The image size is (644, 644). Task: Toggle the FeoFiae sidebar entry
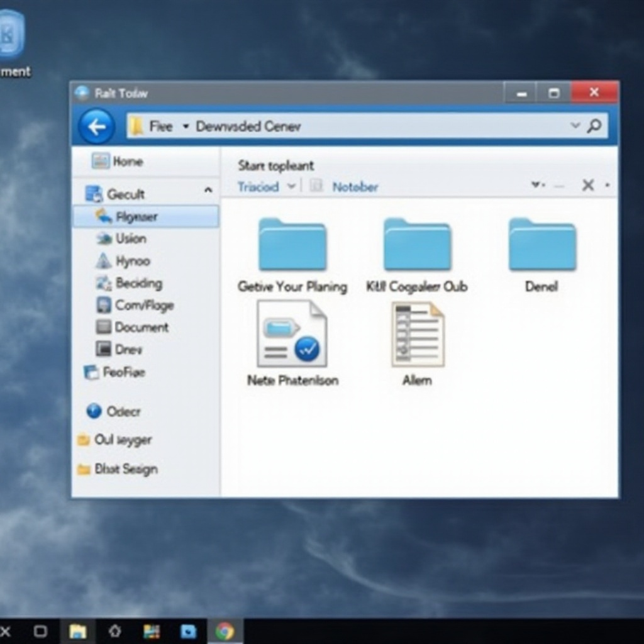pyautogui.click(x=123, y=372)
